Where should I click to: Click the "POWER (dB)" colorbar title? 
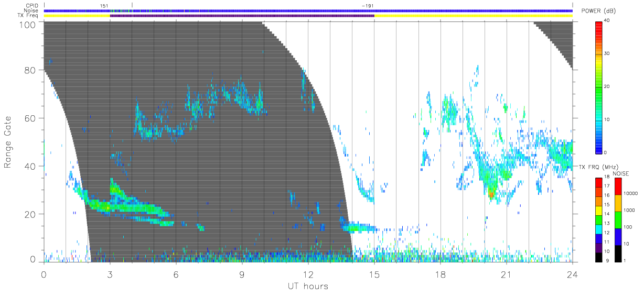(599, 11)
